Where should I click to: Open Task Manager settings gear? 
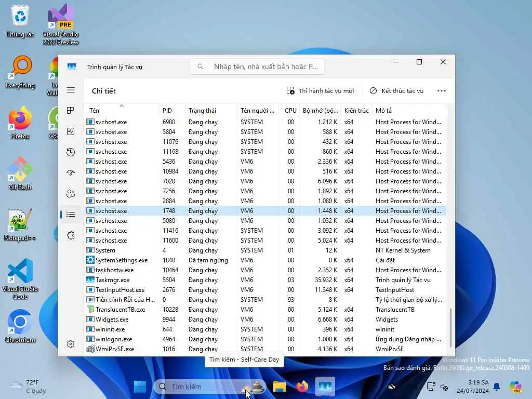pyautogui.click(x=71, y=344)
